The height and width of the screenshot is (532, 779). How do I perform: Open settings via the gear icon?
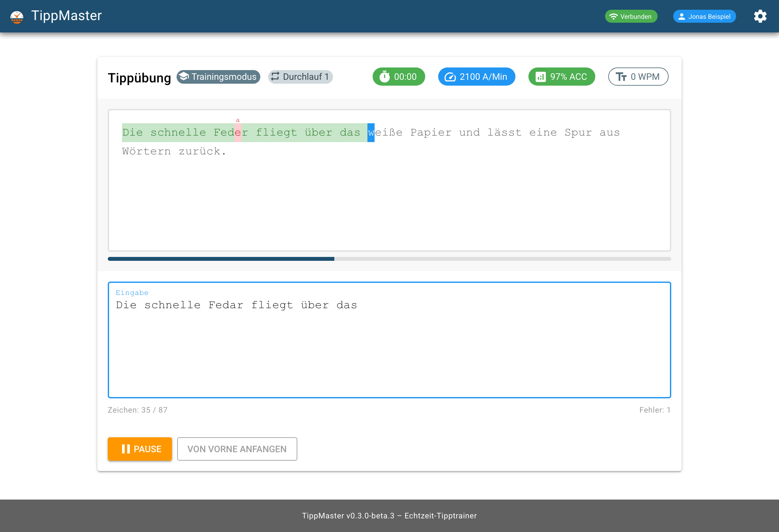[760, 16]
